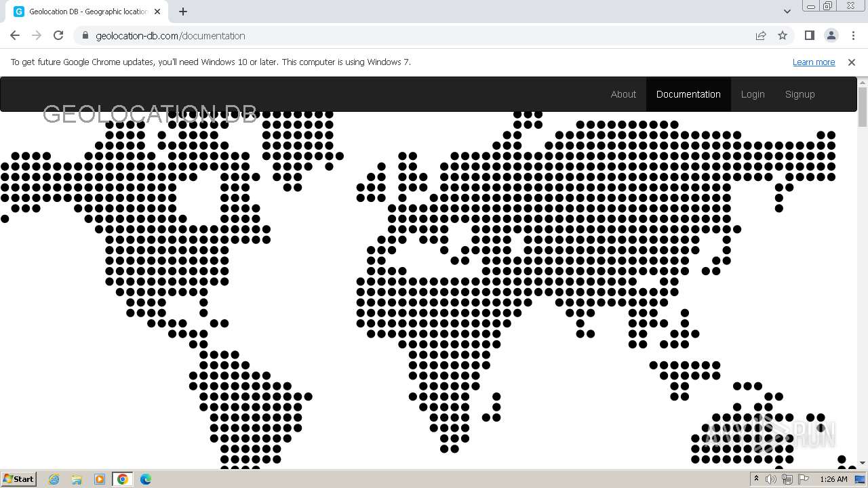Go back to the previous page

(x=15, y=35)
